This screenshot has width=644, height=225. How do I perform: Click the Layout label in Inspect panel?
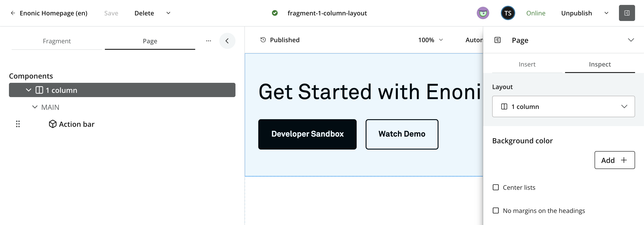pyautogui.click(x=502, y=87)
